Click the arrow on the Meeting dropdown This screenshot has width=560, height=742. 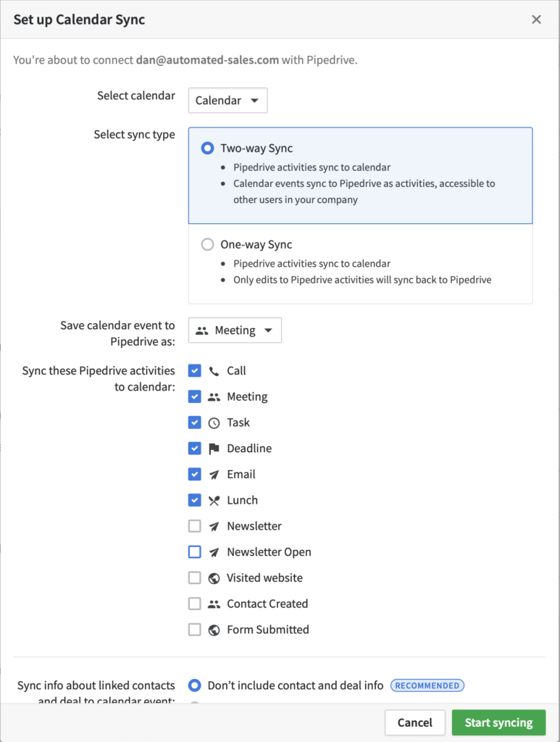click(268, 330)
